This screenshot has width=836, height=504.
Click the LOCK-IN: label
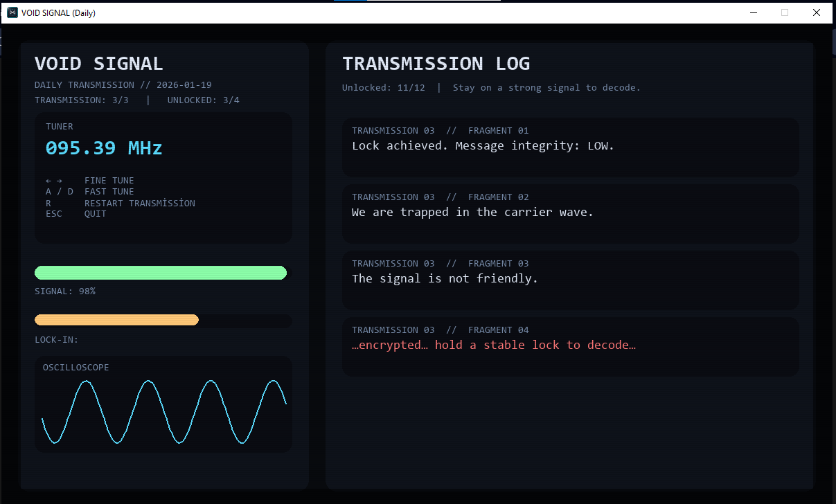[57, 340]
